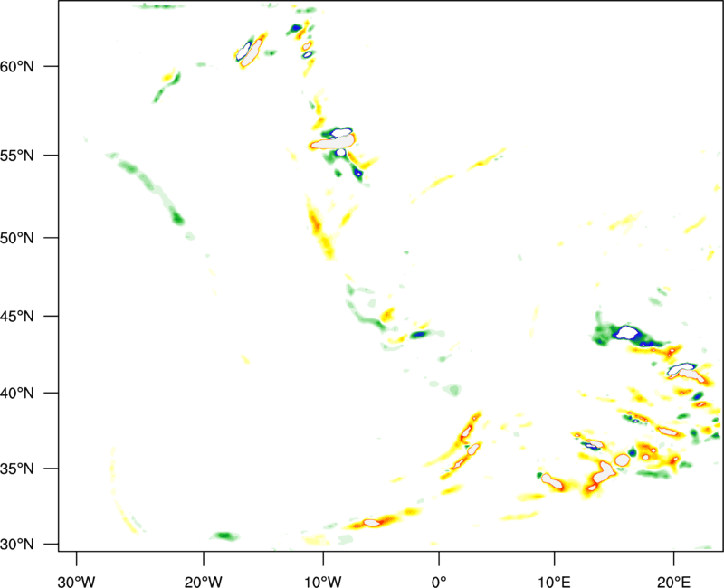The image size is (724, 588).
Task: Click the 55°N latitude label
Action: [x=16, y=155]
